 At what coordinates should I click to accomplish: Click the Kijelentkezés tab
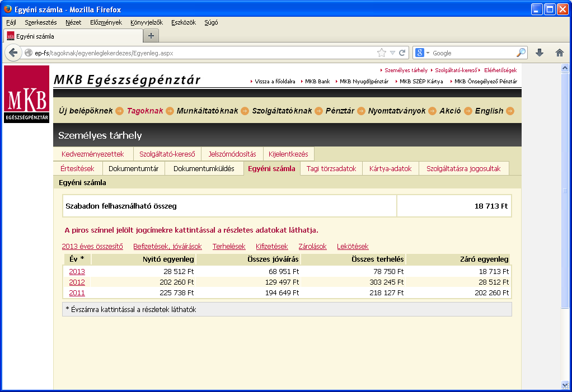tap(288, 154)
